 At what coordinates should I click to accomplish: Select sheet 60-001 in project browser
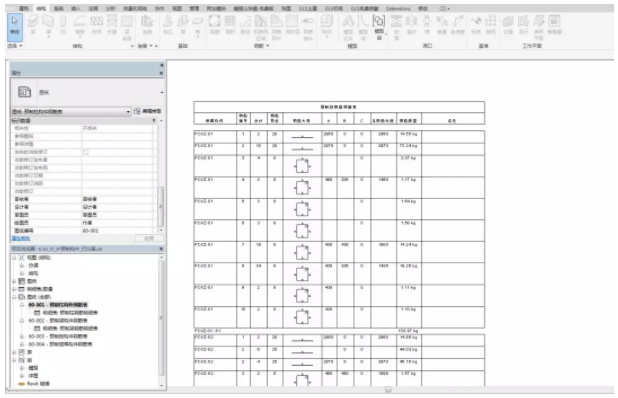click(58, 305)
